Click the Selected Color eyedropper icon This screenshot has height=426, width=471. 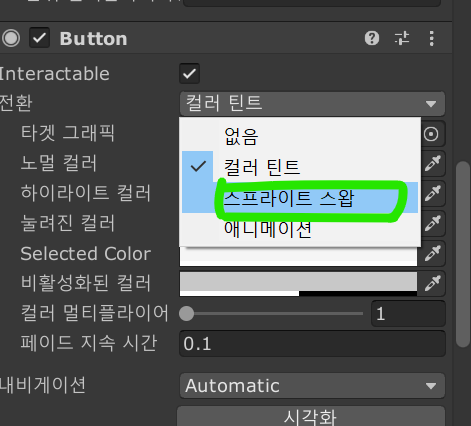click(x=433, y=253)
